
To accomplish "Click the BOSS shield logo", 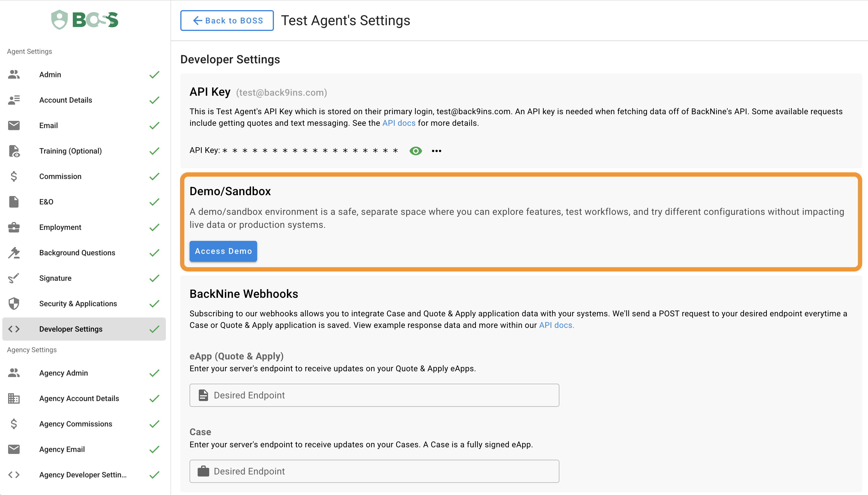I will (x=60, y=20).
